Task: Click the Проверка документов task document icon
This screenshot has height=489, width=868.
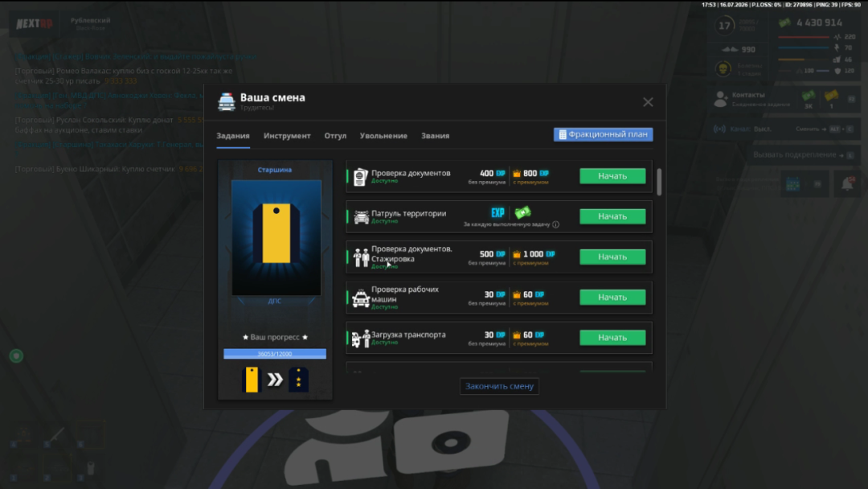Action: pos(360,177)
